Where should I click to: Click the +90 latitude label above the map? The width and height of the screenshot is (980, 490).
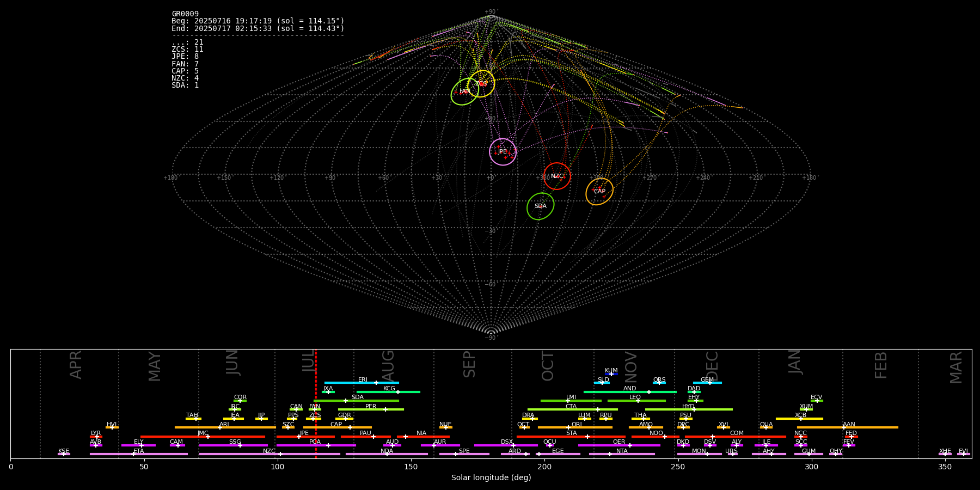coord(491,12)
